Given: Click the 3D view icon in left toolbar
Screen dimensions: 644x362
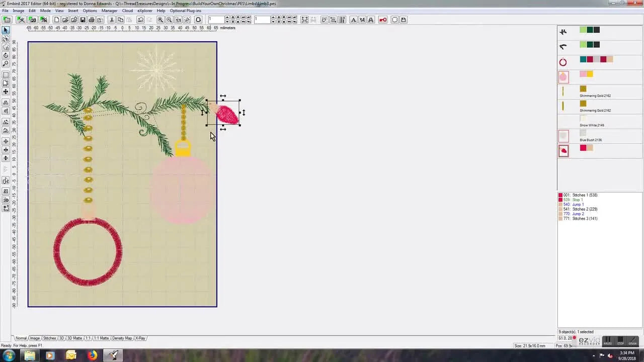Looking at the screenshot, I should pos(6,200).
